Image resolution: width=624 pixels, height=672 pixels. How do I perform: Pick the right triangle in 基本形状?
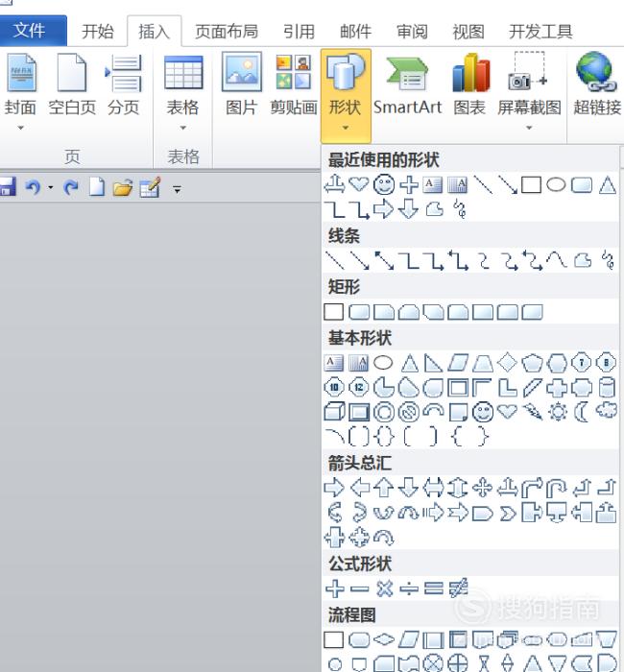(433, 364)
